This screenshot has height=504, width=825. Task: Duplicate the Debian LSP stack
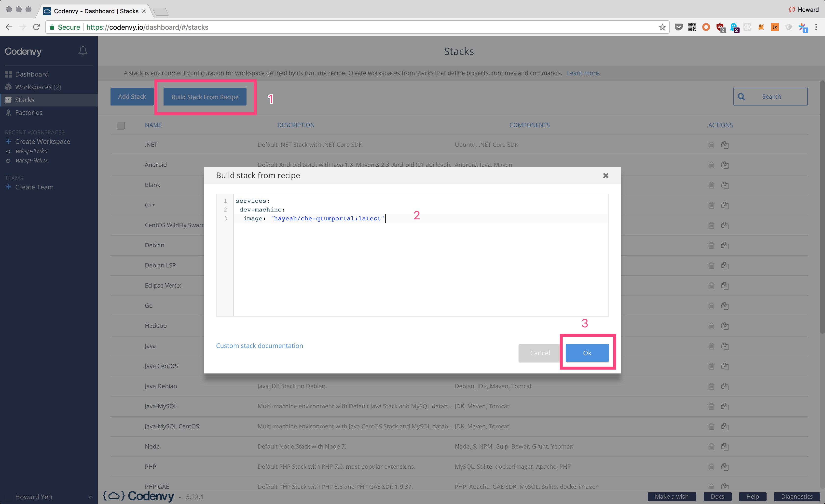point(725,265)
